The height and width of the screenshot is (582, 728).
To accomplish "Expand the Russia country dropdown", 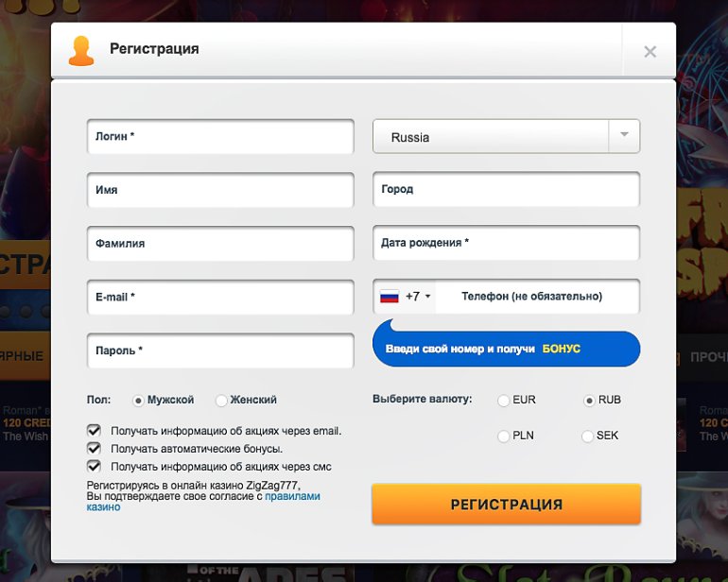I will point(623,135).
